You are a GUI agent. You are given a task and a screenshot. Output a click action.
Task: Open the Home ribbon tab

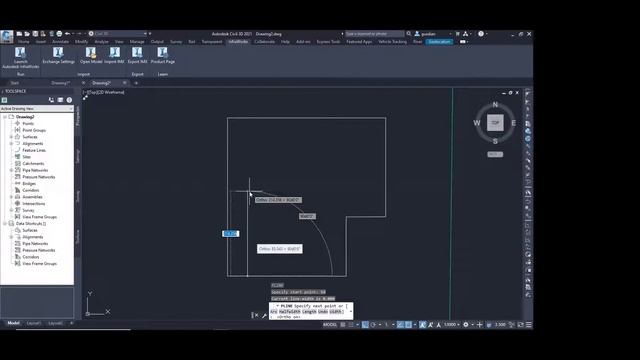click(23, 42)
